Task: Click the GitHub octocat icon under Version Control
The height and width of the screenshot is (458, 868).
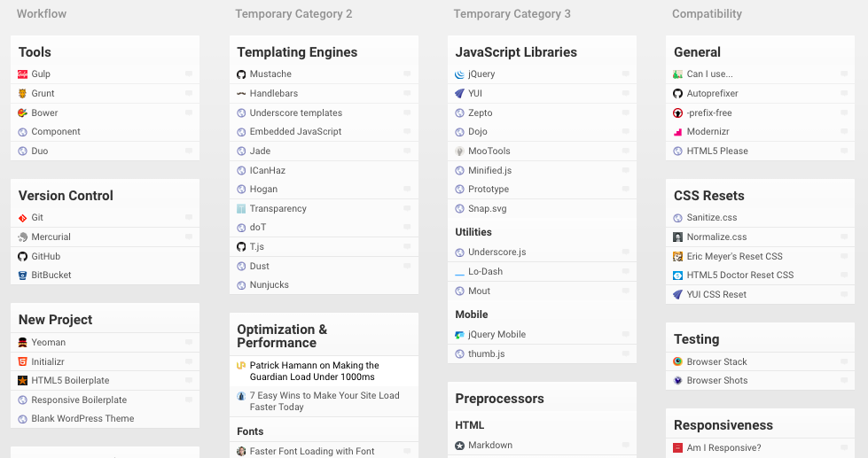Action: pyautogui.click(x=23, y=257)
